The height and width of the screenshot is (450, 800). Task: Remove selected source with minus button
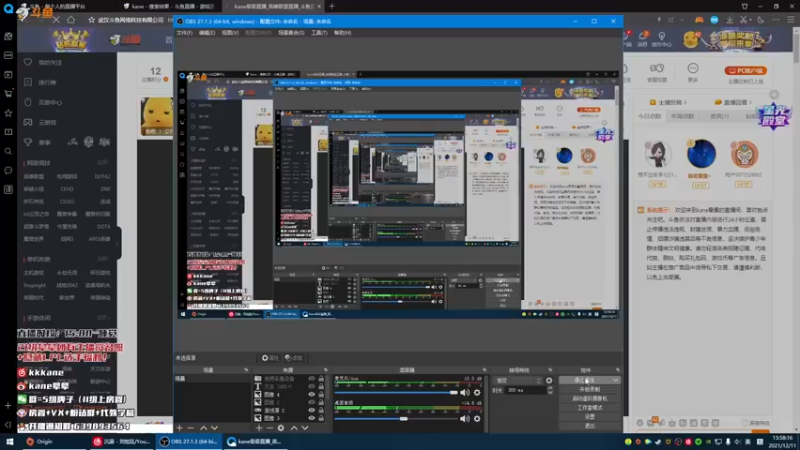pos(269,428)
